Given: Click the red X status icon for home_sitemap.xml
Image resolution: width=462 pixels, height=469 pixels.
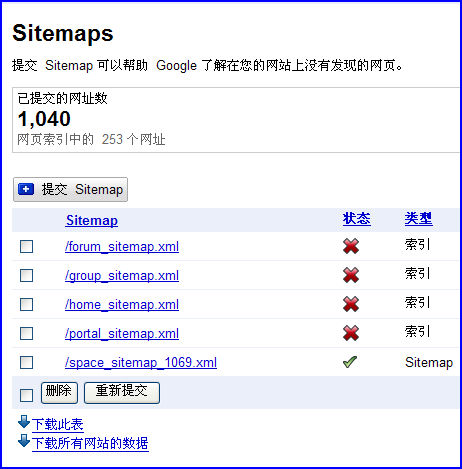Looking at the screenshot, I should (351, 304).
